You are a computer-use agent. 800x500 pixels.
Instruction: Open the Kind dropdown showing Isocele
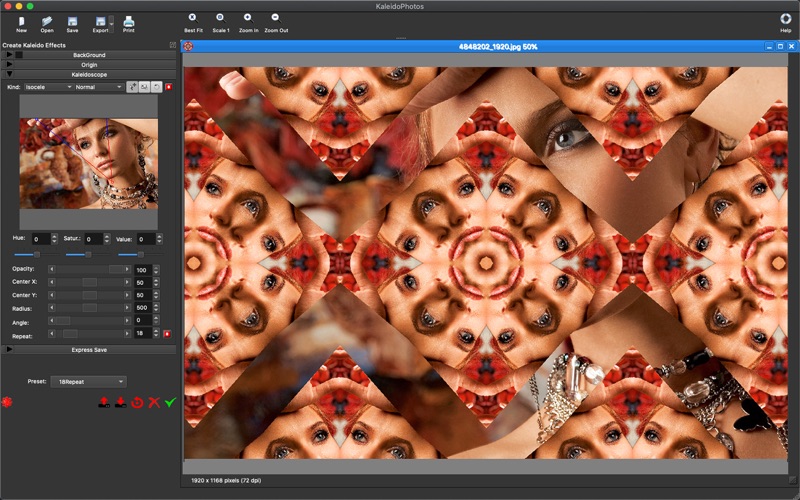point(48,87)
